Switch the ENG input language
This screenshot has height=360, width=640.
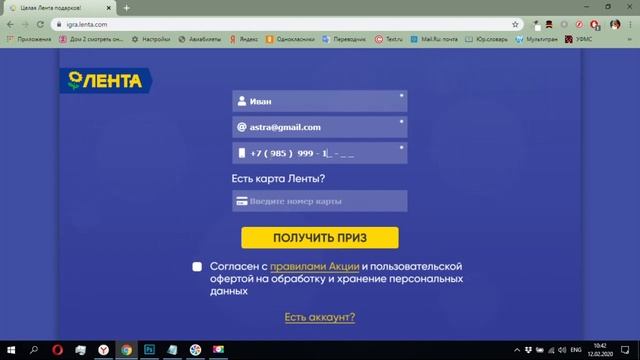point(576,350)
